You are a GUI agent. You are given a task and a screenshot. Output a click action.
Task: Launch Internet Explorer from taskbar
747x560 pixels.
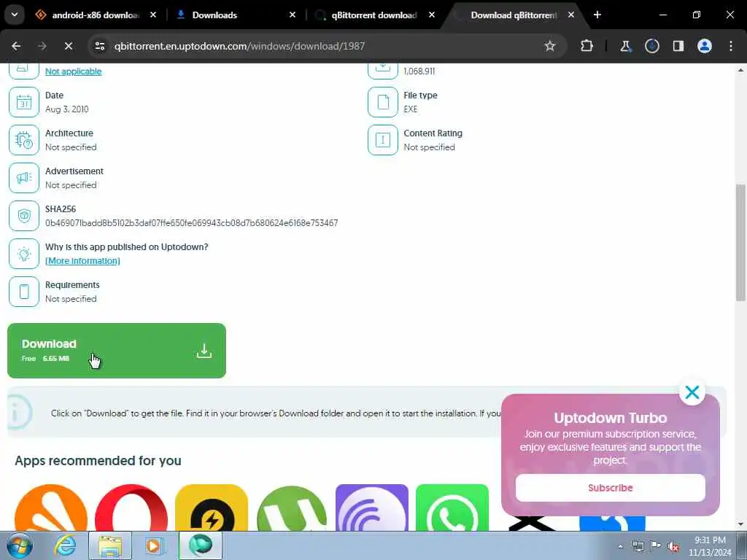pyautogui.click(x=65, y=545)
